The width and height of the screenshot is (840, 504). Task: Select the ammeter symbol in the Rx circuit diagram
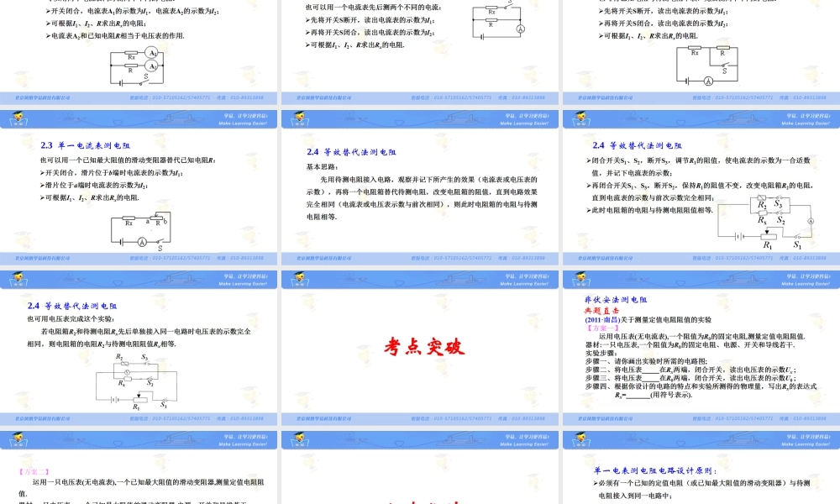[x=142, y=242]
